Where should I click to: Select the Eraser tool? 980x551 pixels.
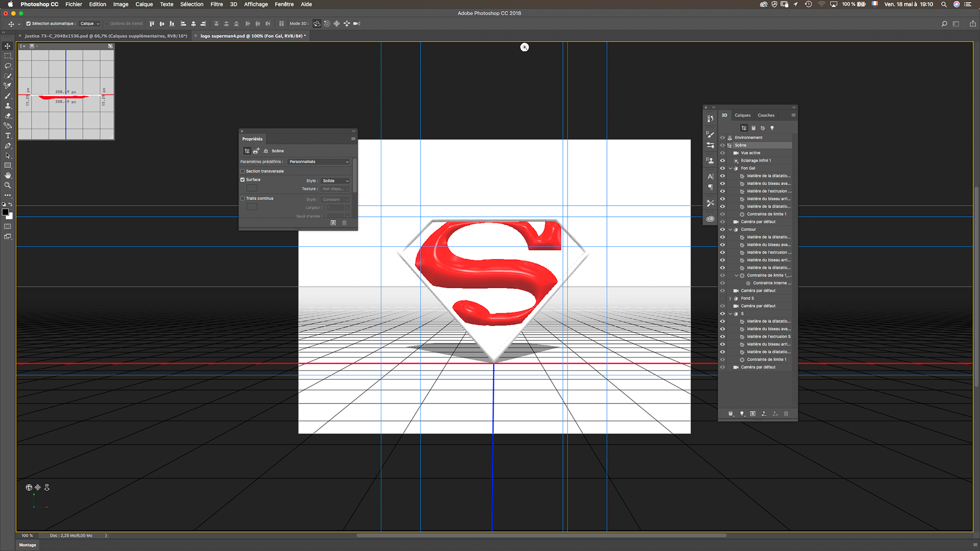[x=8, y=116]
